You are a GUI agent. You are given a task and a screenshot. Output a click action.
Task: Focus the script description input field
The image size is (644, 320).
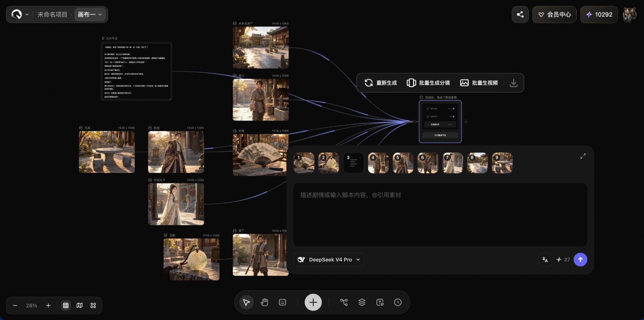point(440,215)
